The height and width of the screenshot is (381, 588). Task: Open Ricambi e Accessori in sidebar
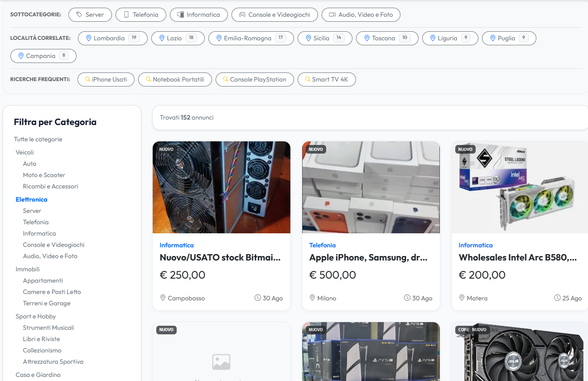click(x=50, y=186)
